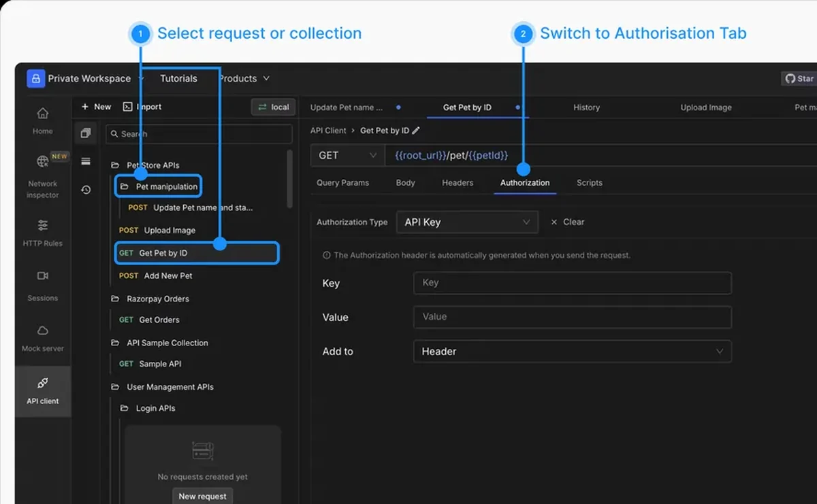
Task: Open POST Update Pet name request
Action: tap(191, 207)
